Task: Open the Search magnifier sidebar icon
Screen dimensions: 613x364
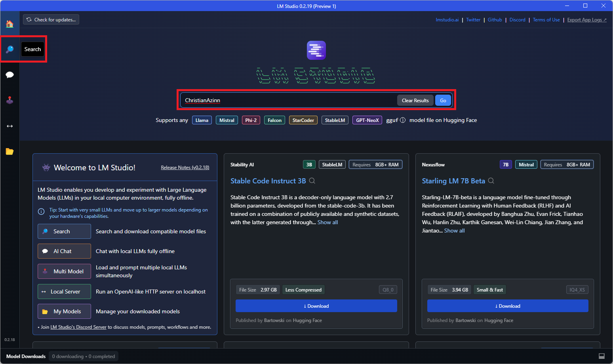Action: click(x=10, y=49)
